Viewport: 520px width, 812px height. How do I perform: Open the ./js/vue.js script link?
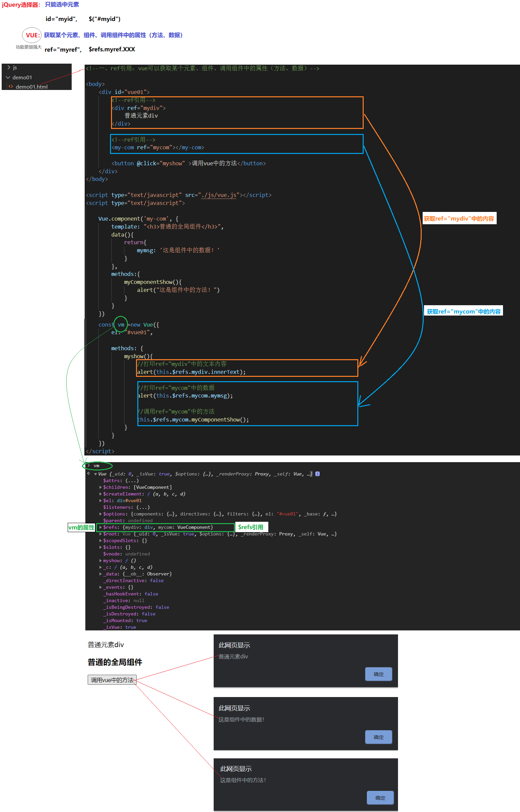(x=218, y=195)
